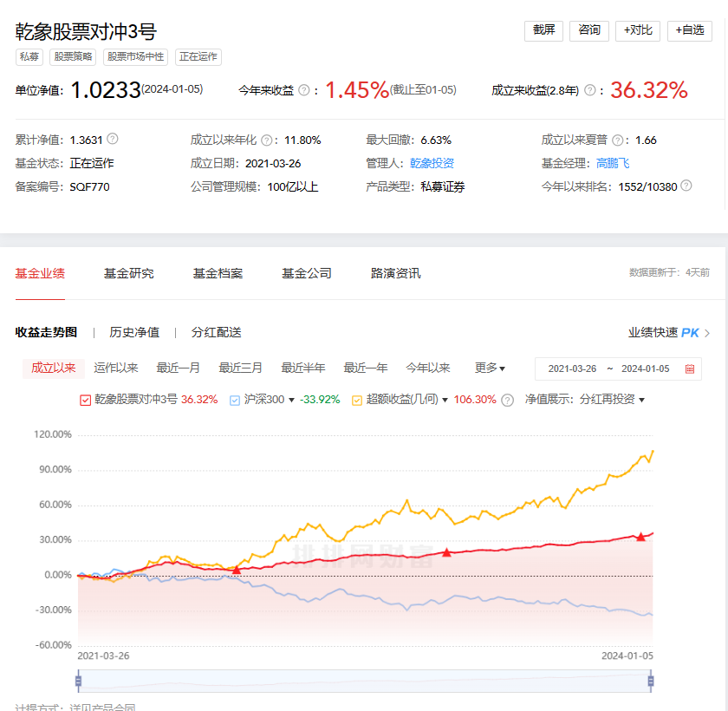
Task: Select 最近一年 time range
Action: (x=366, y=369)
